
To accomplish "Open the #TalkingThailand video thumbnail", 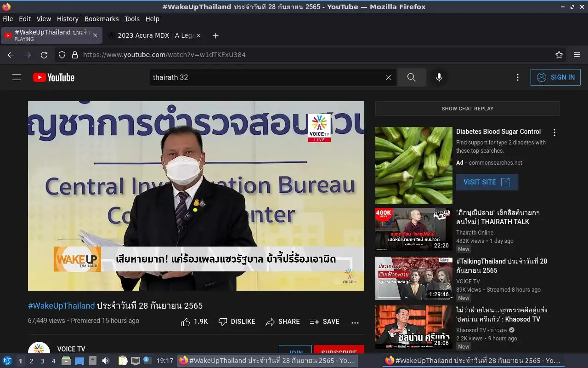I will (x=414, y=278).
